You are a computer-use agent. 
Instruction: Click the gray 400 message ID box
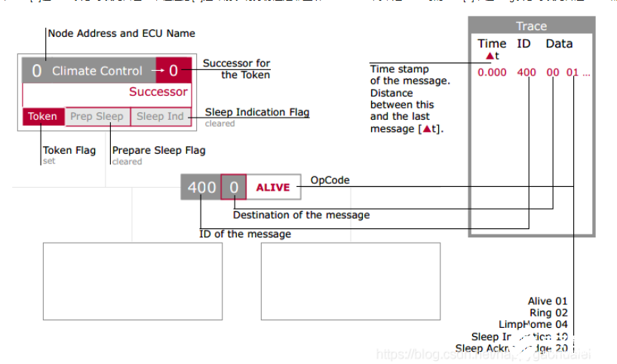tap(201, 187)
